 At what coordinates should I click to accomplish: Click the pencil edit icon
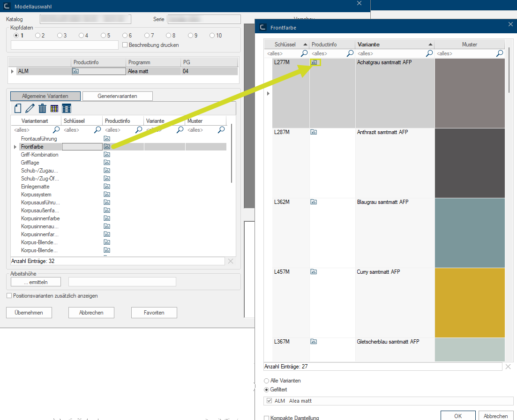(30, 108)
